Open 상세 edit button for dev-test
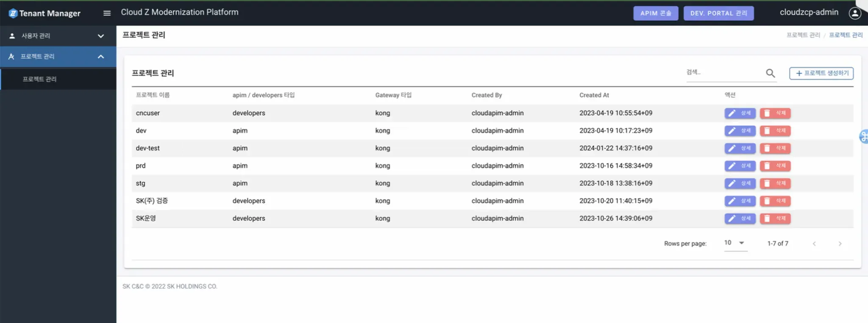The width and height of the screenshot is (868, 323). click(740, 148)
